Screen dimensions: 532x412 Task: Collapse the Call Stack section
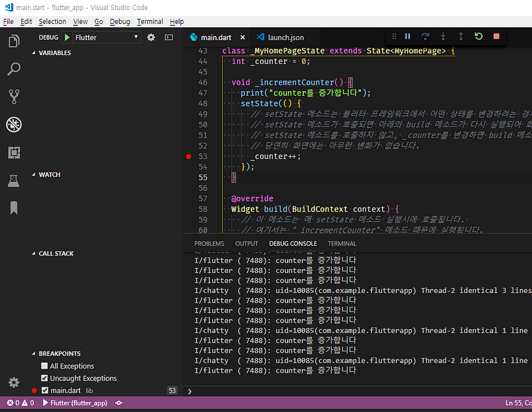(x=56, y=254)
